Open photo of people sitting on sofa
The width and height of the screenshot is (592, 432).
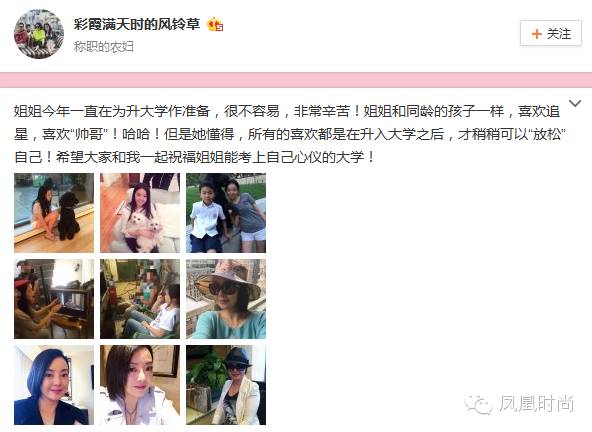point(140,299)
